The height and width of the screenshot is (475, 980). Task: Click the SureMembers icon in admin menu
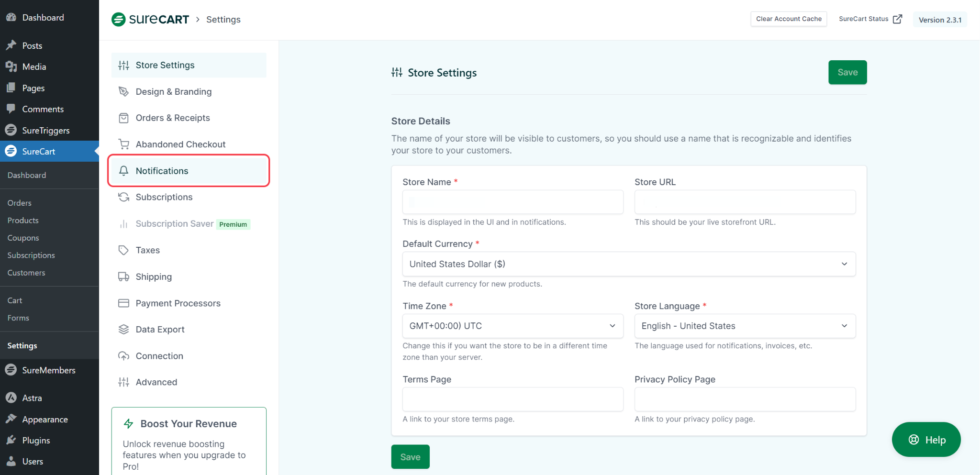coord(11,370)
